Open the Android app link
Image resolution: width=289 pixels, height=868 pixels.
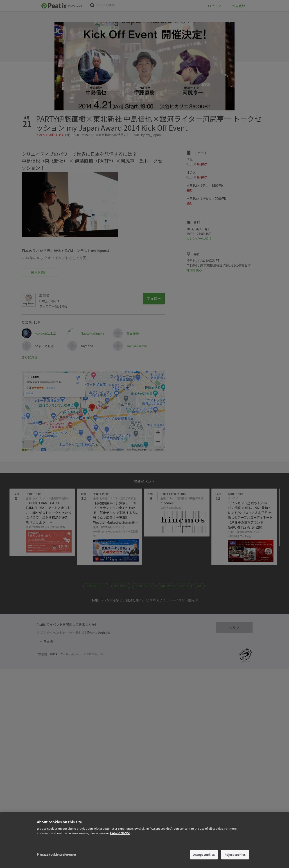[104, 633]
